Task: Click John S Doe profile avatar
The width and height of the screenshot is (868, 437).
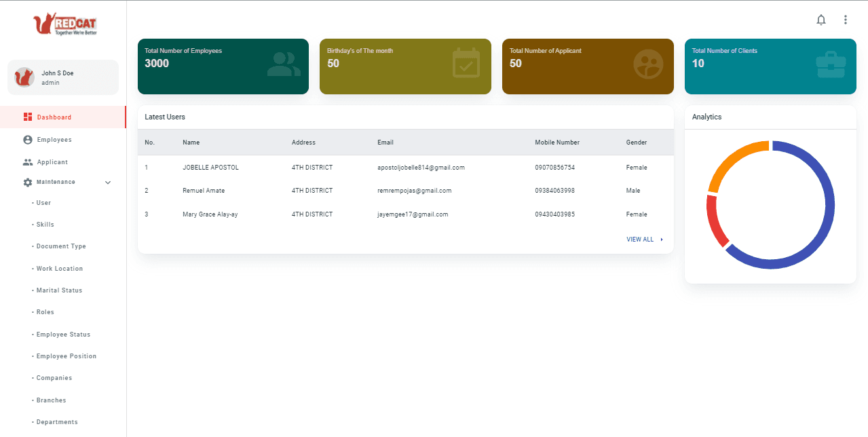Action: (x=24, y=77)
